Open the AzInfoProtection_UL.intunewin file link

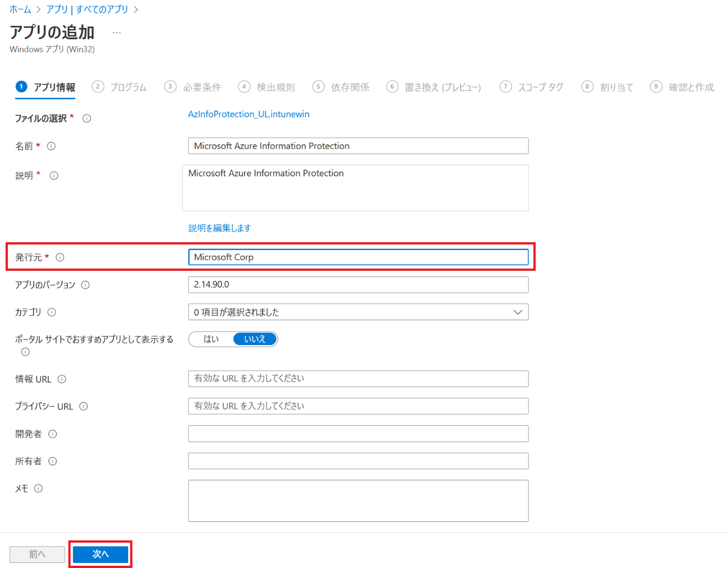pyautogui.click(x=248, y=114)
